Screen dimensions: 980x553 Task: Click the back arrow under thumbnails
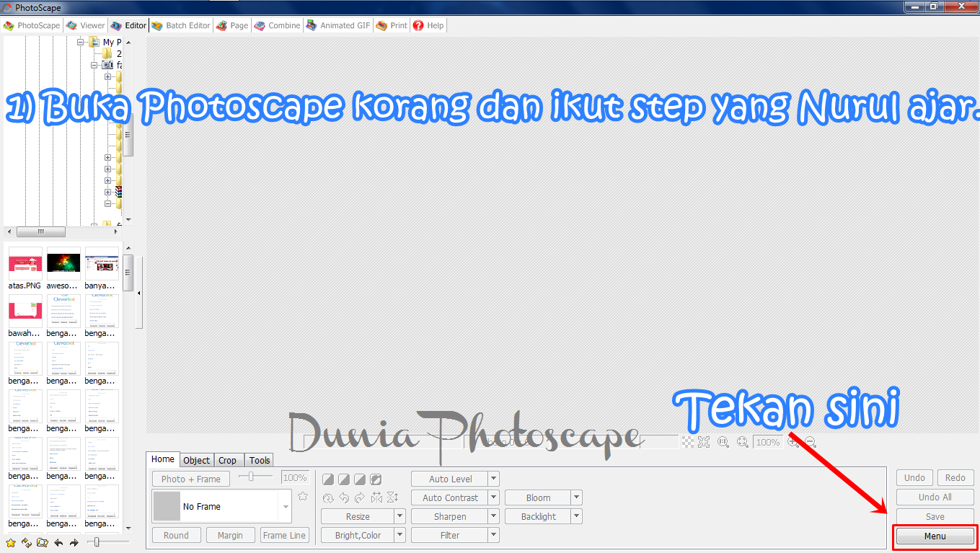coord(58,542)
